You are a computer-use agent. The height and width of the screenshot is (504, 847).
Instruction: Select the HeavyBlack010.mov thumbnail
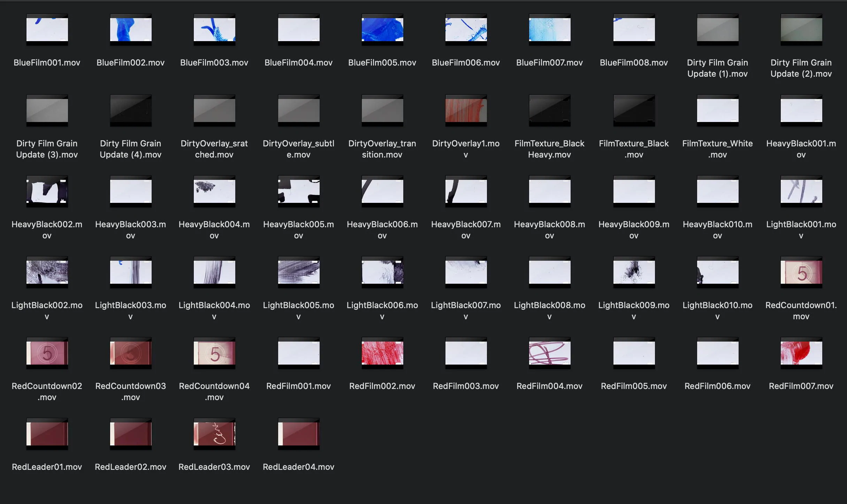point(718,191)
